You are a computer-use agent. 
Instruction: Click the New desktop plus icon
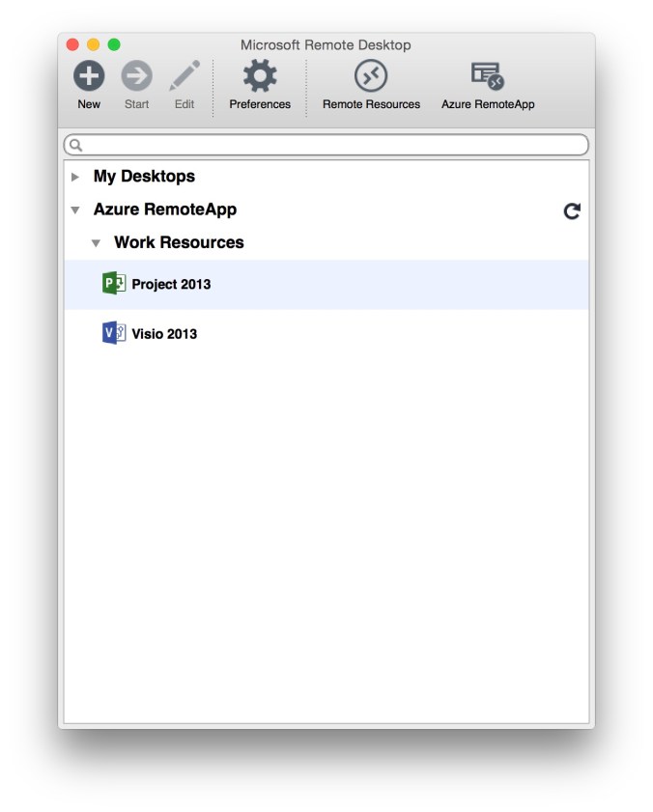(x=89, y=75)
